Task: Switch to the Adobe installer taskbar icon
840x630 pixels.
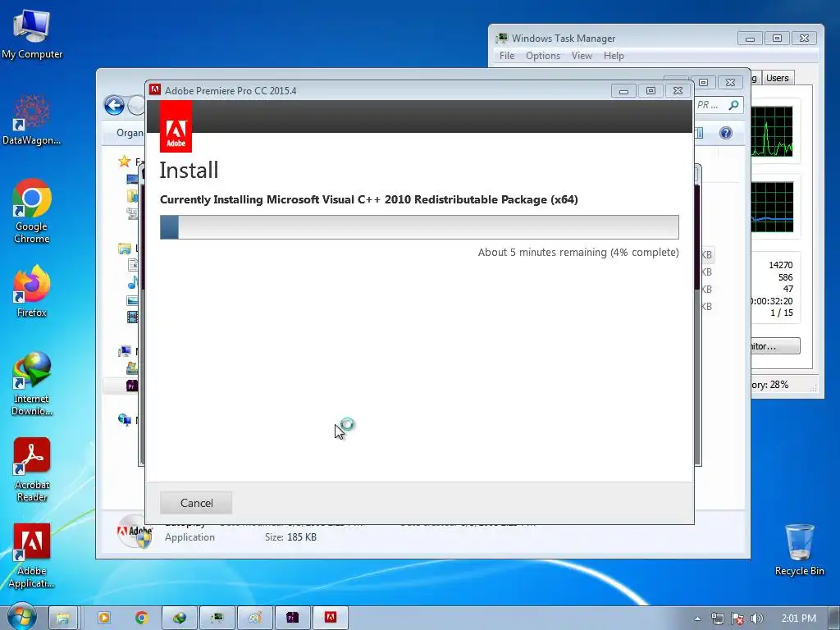Action: click(x=331, y=618)
